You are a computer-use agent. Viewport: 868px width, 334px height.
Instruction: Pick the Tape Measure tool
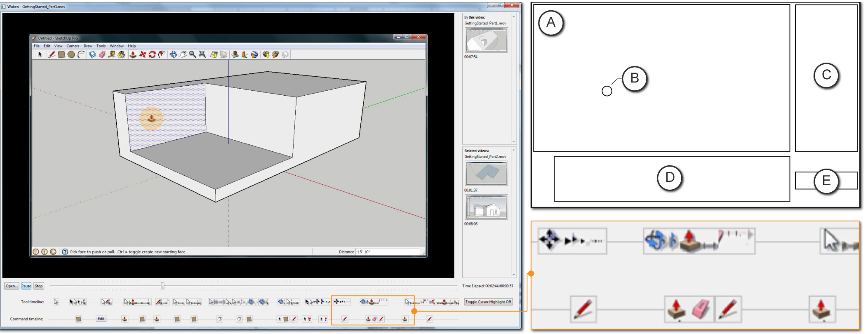pyautogui.click(x=112, y=54)
